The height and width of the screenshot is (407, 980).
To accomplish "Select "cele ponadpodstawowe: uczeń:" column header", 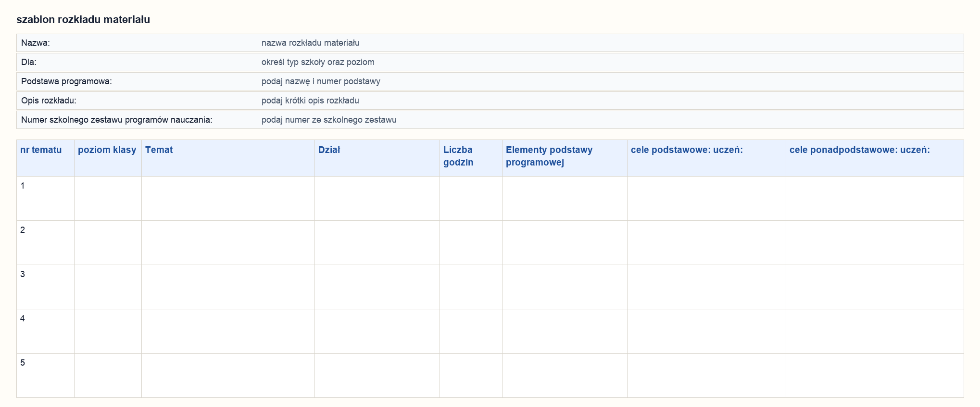I will coord(875,158).
